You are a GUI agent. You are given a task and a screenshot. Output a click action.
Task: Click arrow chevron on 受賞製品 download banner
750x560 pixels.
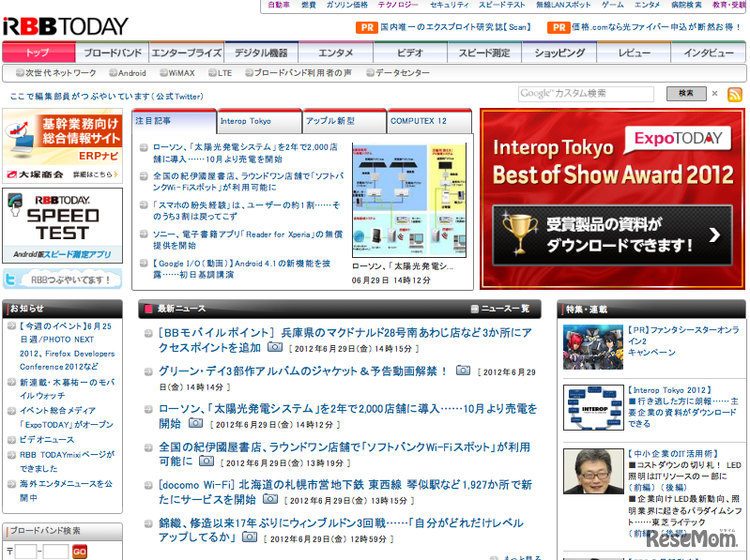click(x=714, y=235)
